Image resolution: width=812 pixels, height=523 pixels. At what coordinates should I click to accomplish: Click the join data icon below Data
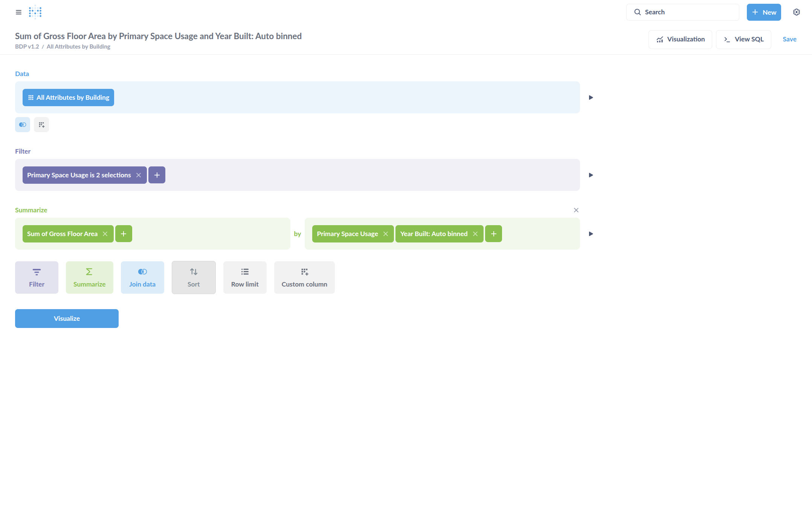[x=23, y=125]
